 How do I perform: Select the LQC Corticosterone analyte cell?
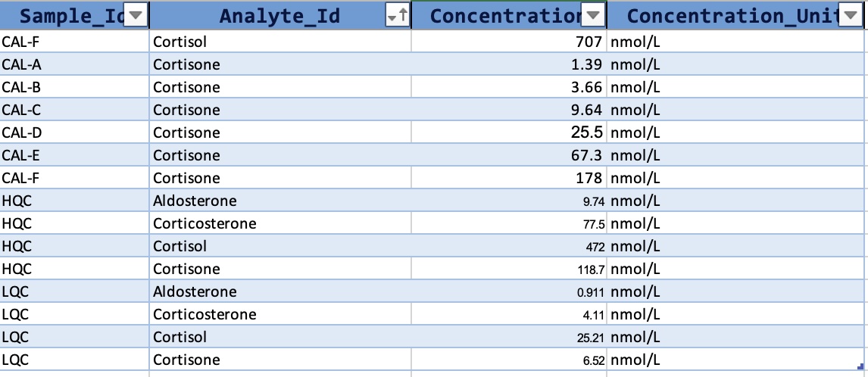(205, 314)
